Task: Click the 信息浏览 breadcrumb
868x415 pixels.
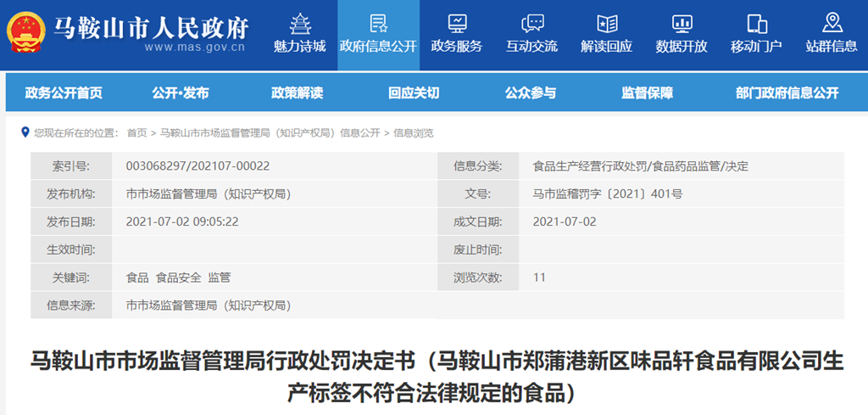Action: [414, 133]
